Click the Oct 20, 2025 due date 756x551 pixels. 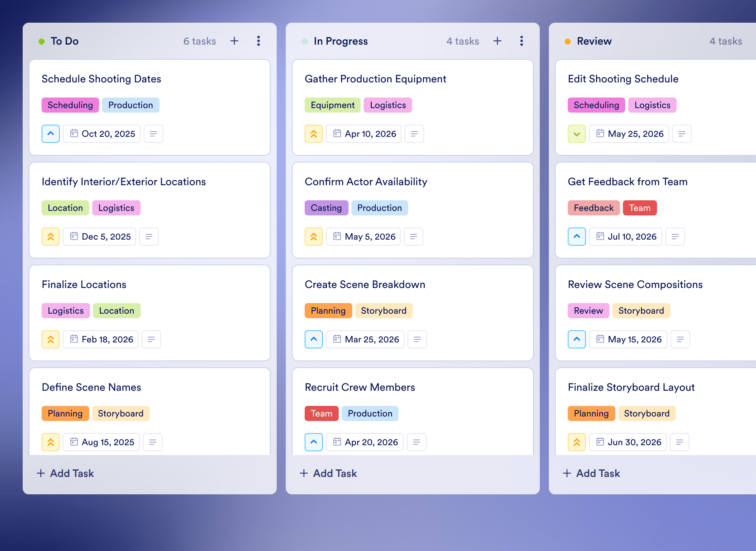102,134
